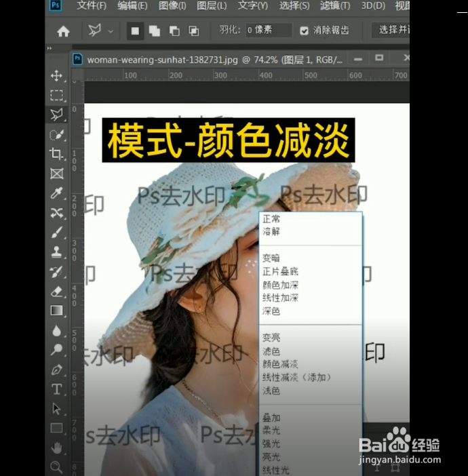The width and height of the screenshot is (468, 476).
Task: Choose 正常 blend mode
Action: click(271, 219)
